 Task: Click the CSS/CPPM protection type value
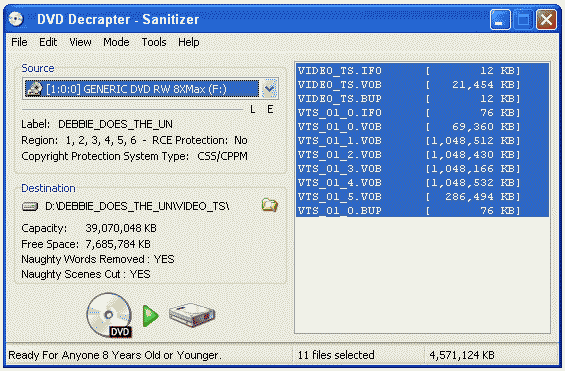point(222,156)
